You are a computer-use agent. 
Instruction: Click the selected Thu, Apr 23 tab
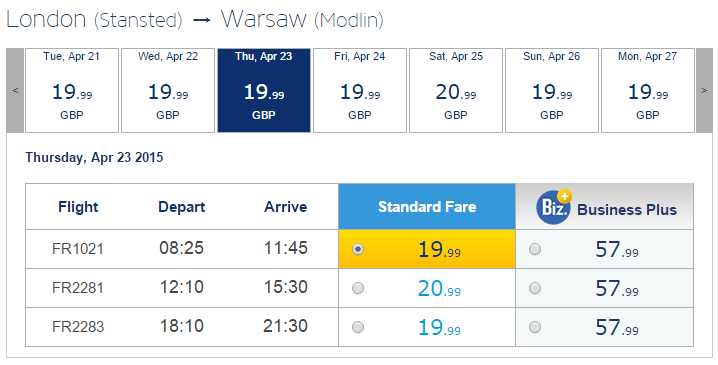tap(264, 91)
